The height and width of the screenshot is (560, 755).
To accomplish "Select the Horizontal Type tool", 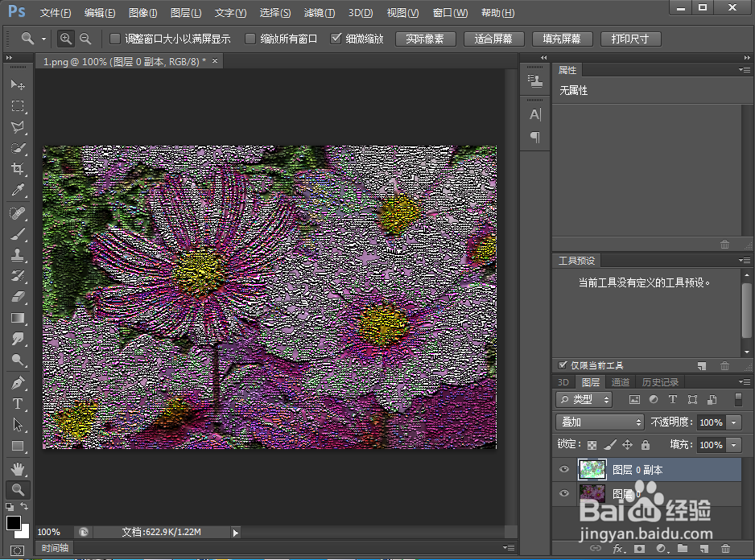I will (x=18, y=404).
